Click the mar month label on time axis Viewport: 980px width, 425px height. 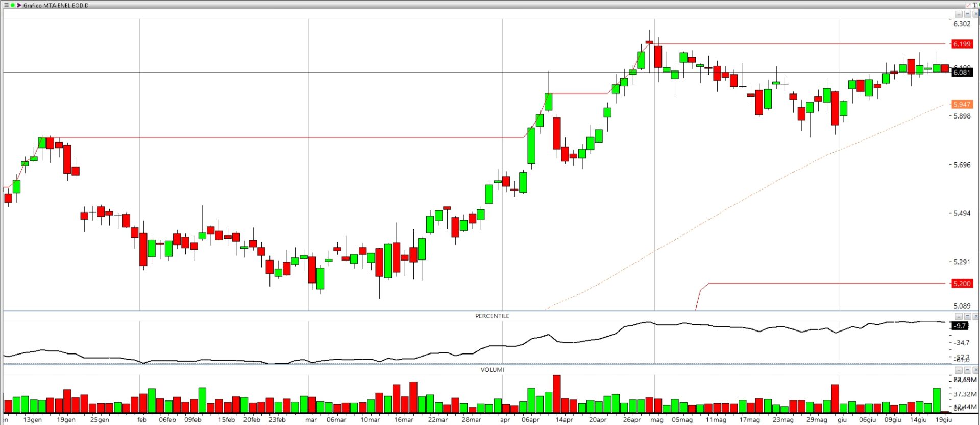pyautogui.click(x=311, y=420)
